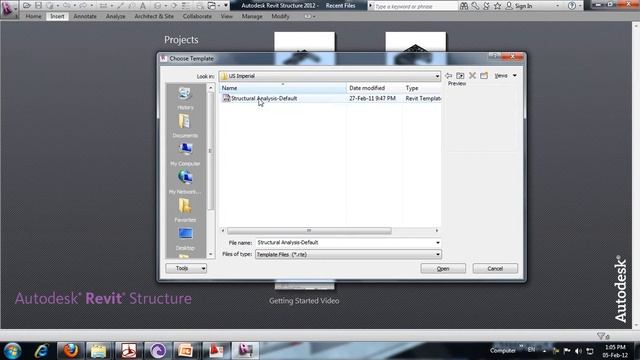This screenshot has height=360, width=640.
Task: Open the Views dropdown in dialog toolbar
Action: click(505, 76)
